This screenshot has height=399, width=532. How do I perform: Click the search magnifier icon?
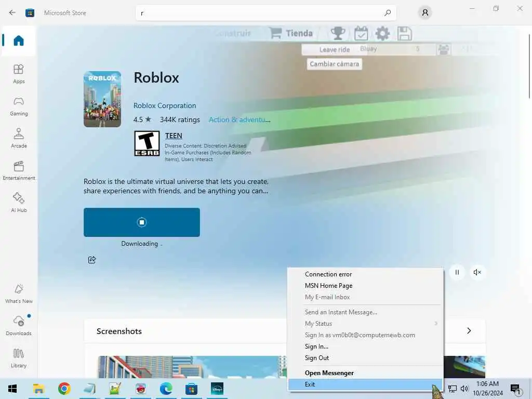click(x=388, y=13)
